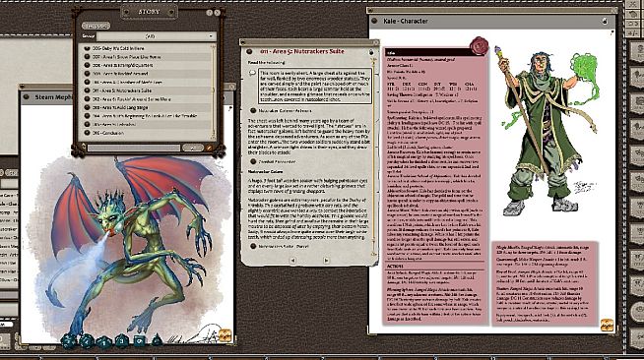Open story entry 015 - Area 9
Screen dimensions: 644x360
click(x=114, y=124)
